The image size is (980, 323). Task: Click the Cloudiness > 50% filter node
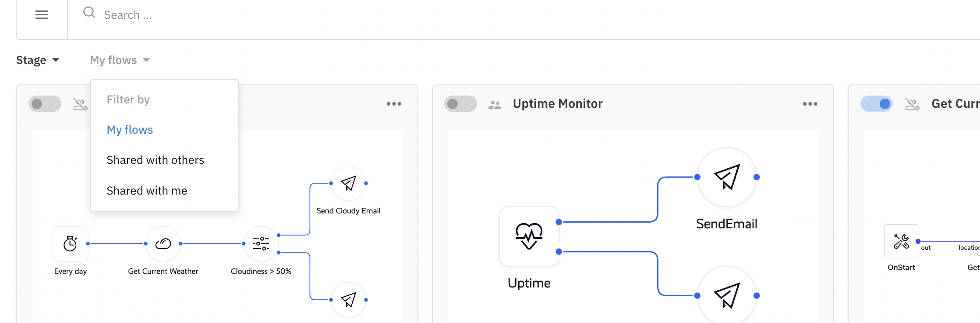(261, 244)
